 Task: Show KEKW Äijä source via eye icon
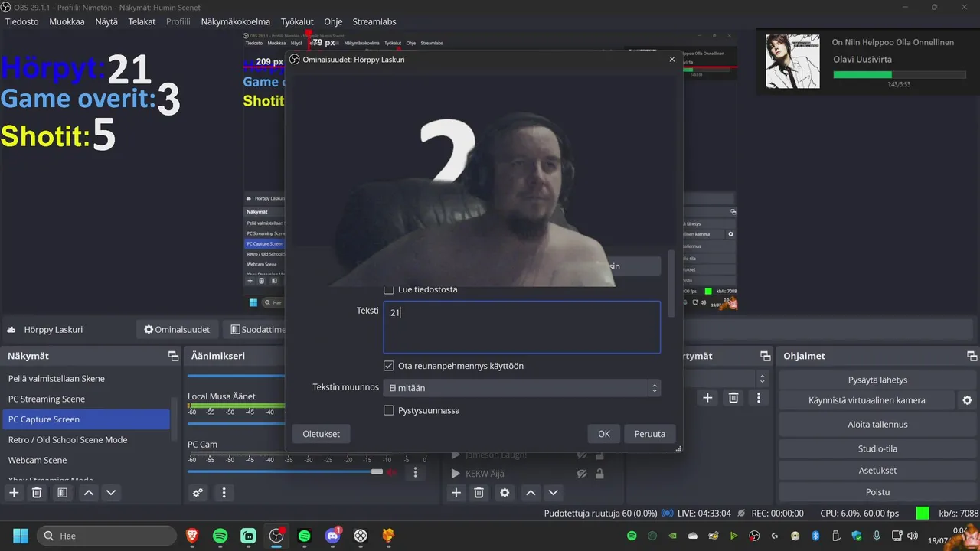click(582, 474)
